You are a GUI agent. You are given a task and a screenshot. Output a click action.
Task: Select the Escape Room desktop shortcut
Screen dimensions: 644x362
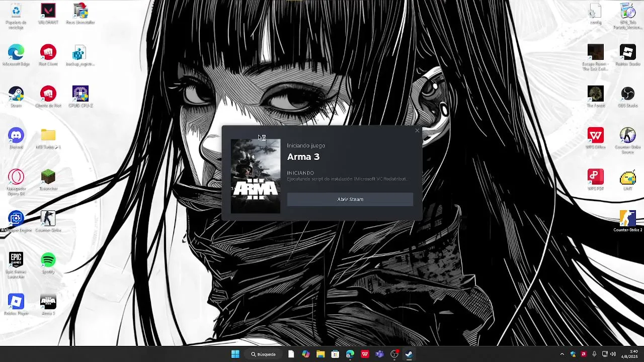pos(596,58)
